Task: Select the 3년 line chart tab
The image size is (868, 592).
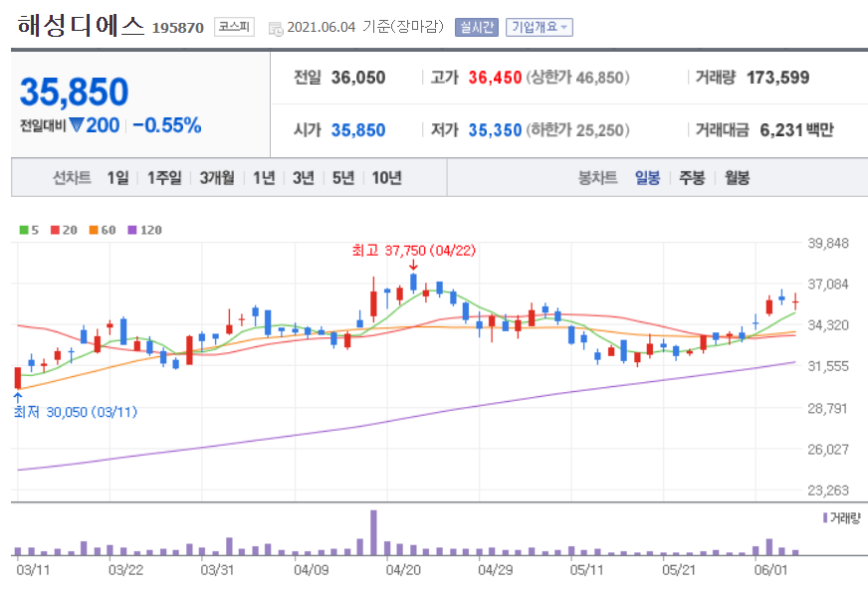Action: (304, 177)
